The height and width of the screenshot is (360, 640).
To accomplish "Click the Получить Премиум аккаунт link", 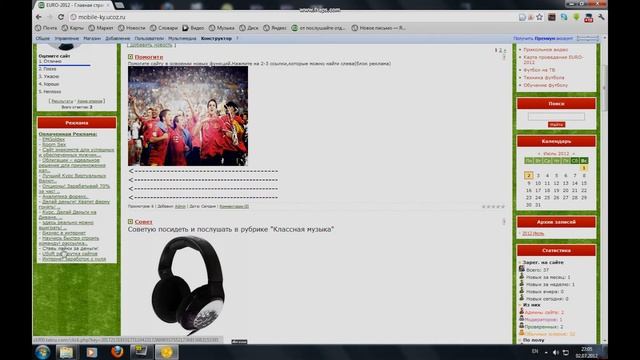I will pyautogui.click(x=543, y=38).
